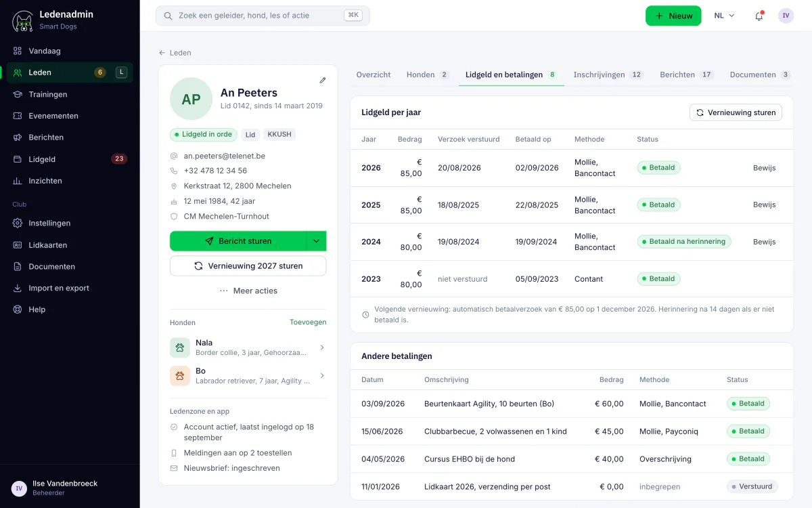Open Ilse Vandenbroeck account menu
This screenshot has height=508, width=812.
pos(70,488)
